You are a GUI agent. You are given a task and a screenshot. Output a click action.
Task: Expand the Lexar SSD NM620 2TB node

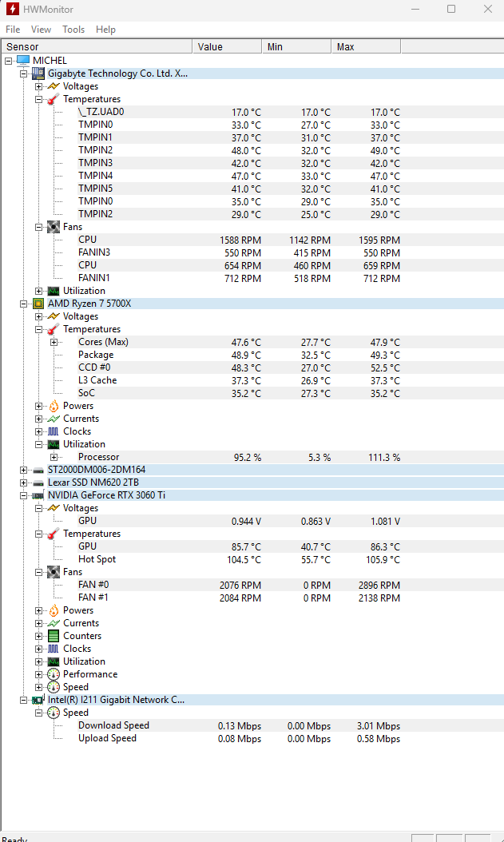(23, 483)
